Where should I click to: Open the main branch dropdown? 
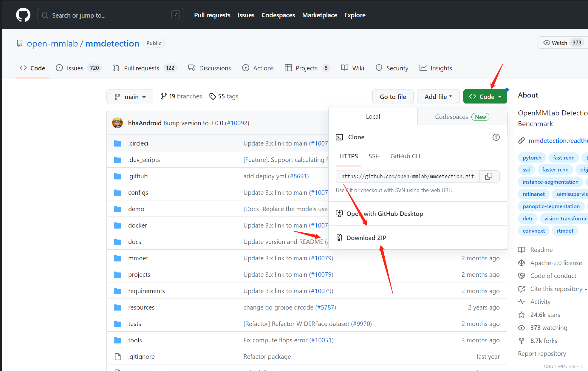click(130, 97)
